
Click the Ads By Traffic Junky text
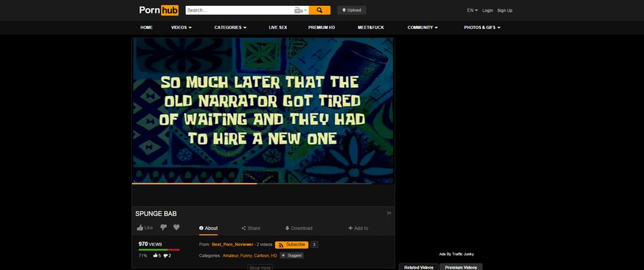pos(457,254)
